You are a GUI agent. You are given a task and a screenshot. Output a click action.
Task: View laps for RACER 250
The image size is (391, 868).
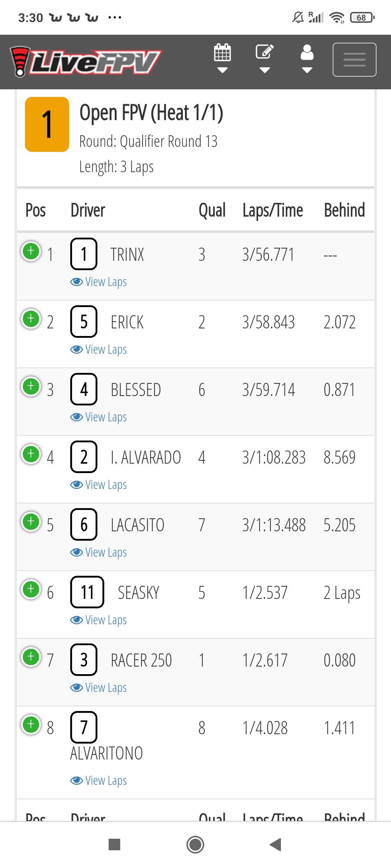click(98, 688)
